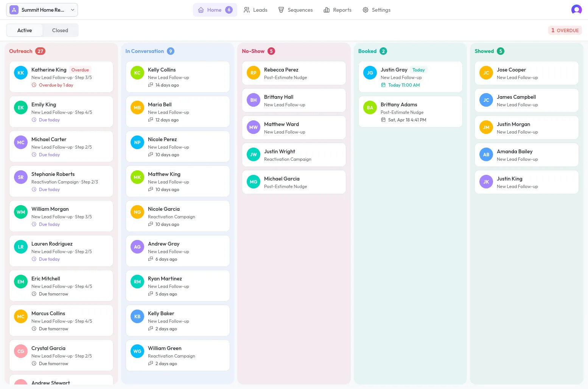This screenshot has height=389, width=588.
Task: Open your profile avatar in the top right
Action: coord(576,9)
